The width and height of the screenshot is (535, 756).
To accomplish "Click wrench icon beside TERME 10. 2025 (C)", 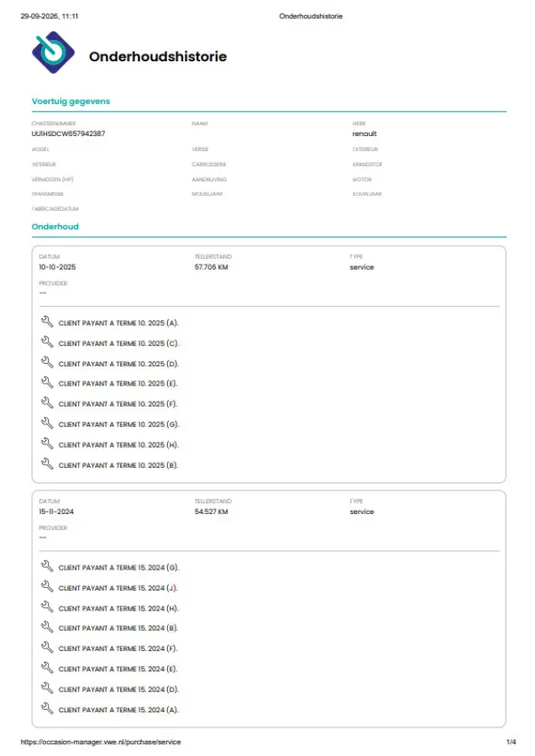I will tap(47, 342).
